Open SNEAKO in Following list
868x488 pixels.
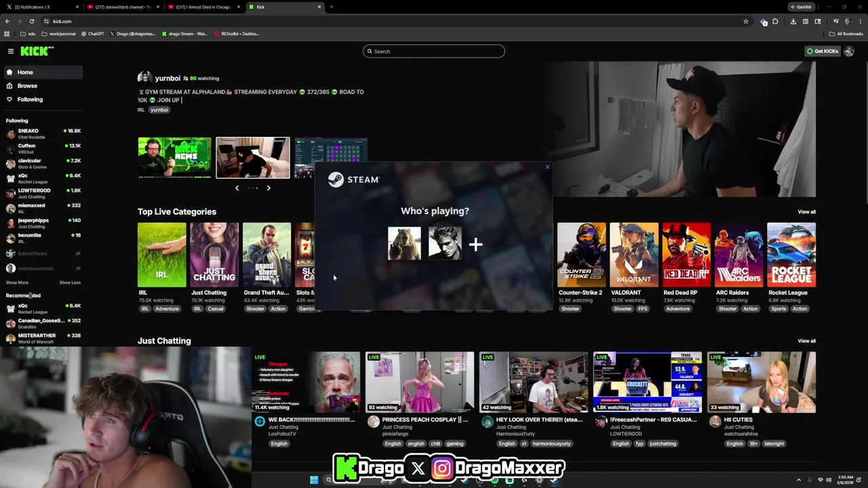42,134
